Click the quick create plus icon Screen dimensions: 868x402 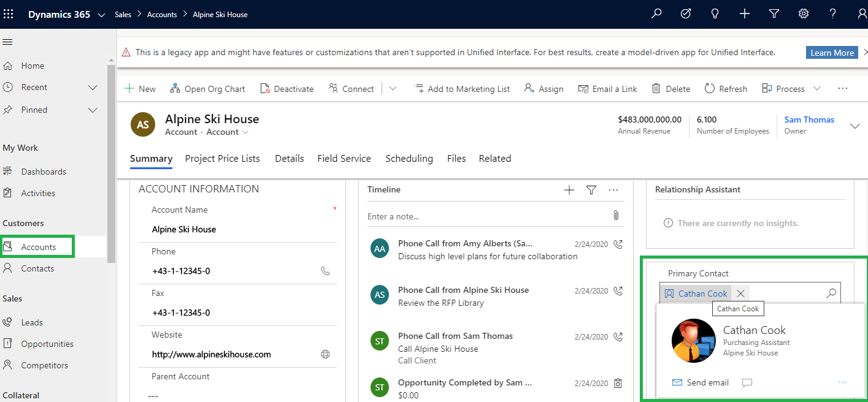(745, 13)
